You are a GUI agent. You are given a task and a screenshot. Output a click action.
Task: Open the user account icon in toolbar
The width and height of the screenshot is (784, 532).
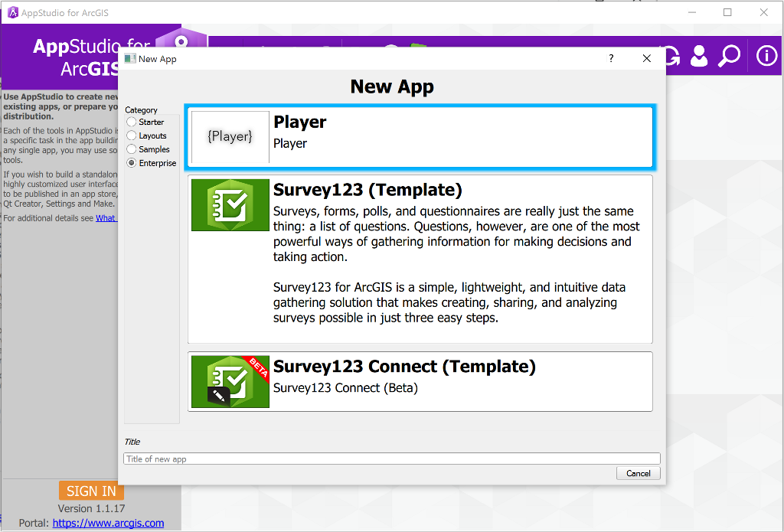point(699,56)
